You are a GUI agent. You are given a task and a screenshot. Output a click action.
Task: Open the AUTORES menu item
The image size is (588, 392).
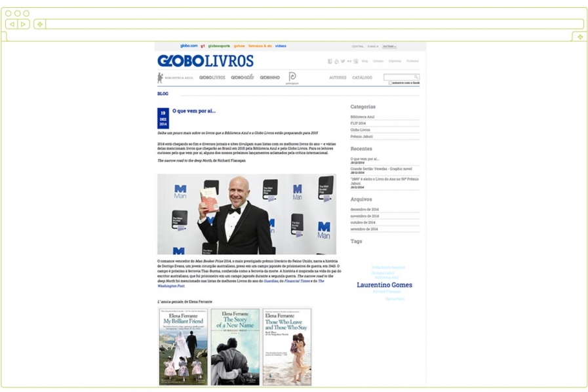(338, 77)
